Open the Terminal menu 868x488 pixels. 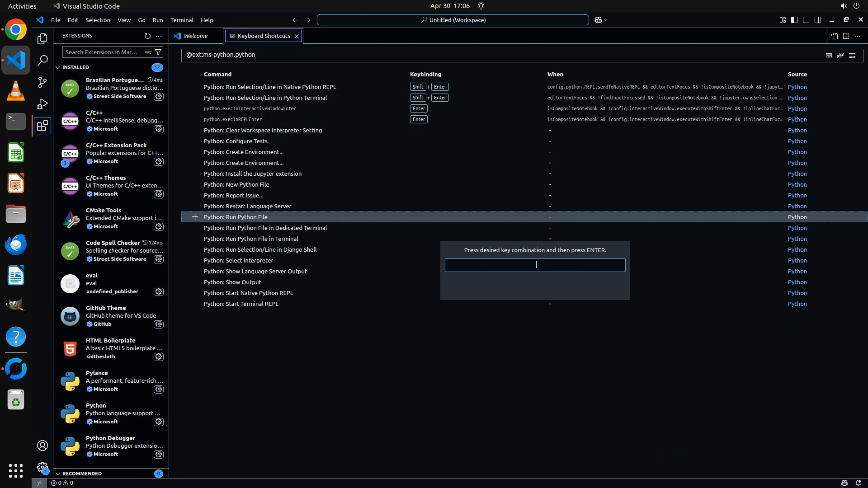click(x=181, y=20)
